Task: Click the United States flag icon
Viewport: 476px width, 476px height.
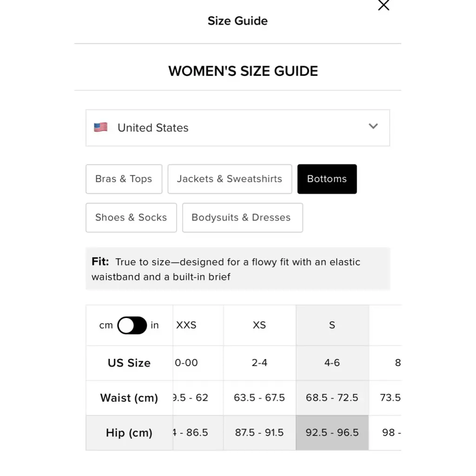Action: coord(100,127)
